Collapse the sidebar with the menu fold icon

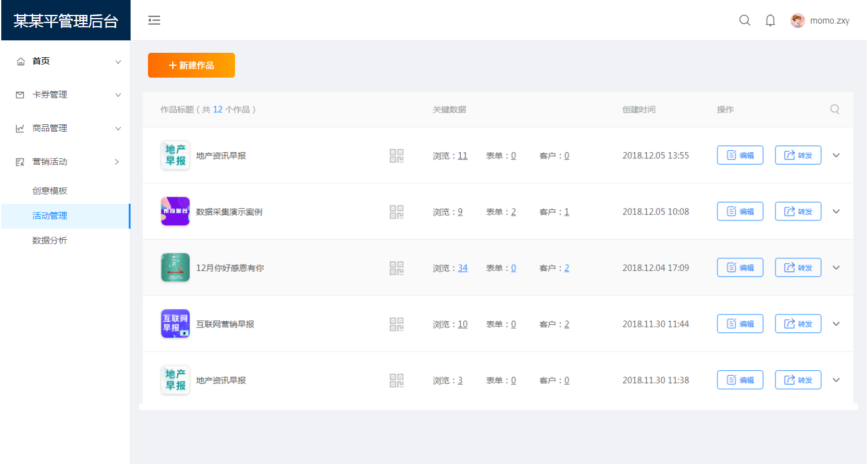coord(154,20)
